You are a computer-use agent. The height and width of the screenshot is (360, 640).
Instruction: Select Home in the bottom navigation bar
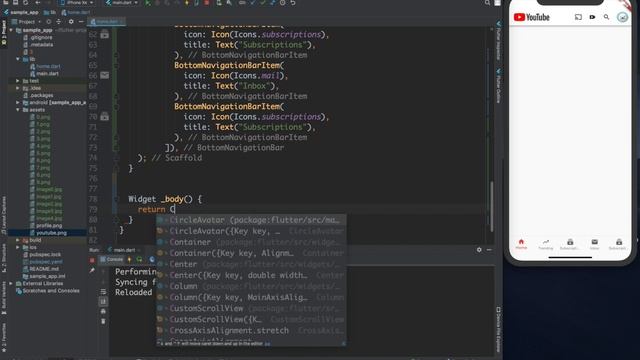point(521,244)
